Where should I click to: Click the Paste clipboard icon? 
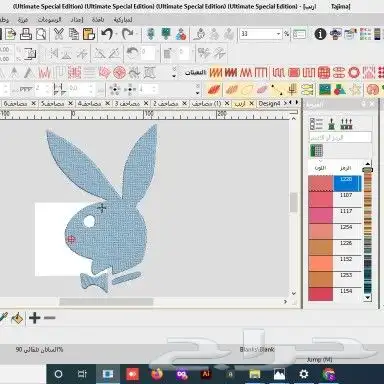(x=89, y=34)
